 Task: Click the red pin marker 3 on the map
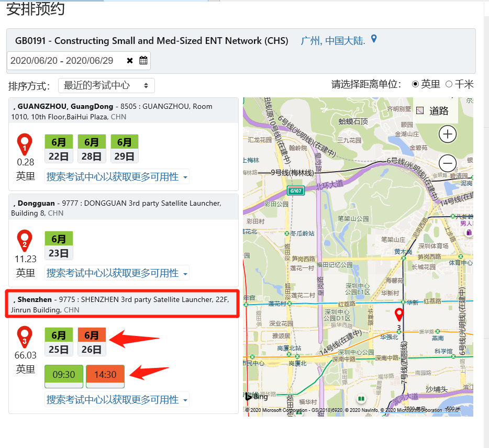coord(399,314)
